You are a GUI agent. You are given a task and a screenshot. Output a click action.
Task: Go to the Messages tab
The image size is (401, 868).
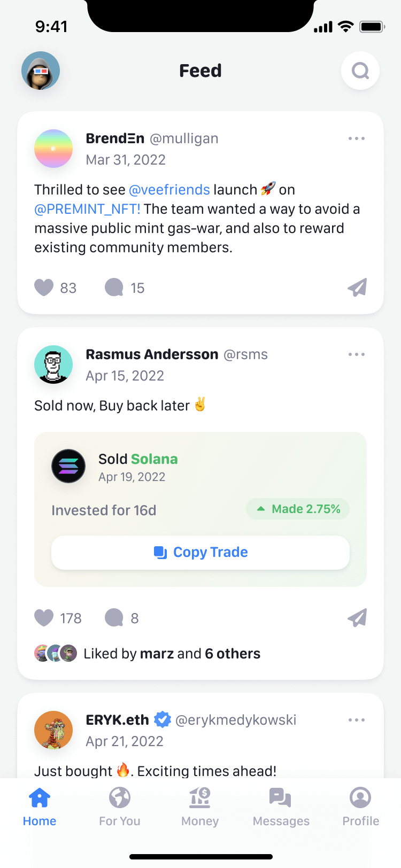pyautogui.click(x=281, y=806)
